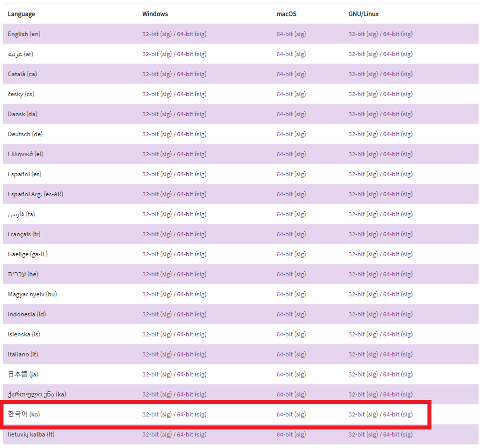This screenshot has height=448, width=480.
Task: Pick Windows 64-bit in the Georgian (ka) row
Action: tap(185, 394)
